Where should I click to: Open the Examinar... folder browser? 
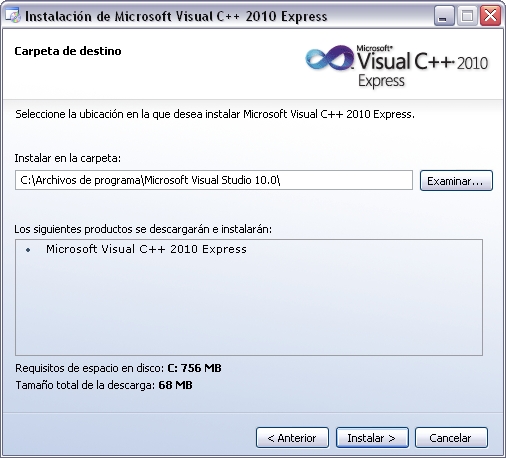pyautogui.click(x=456, y=181)
